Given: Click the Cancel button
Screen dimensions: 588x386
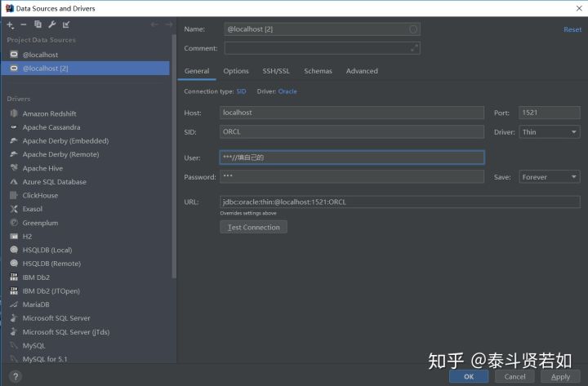Looking at the screenshot, I should (514, 377).
